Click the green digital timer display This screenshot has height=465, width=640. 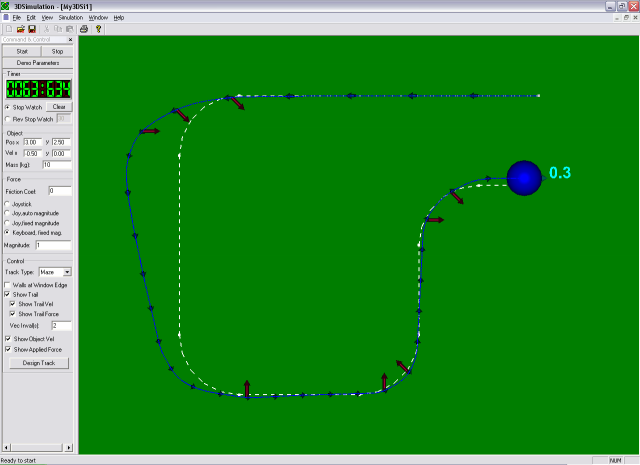tap(38, 89)
